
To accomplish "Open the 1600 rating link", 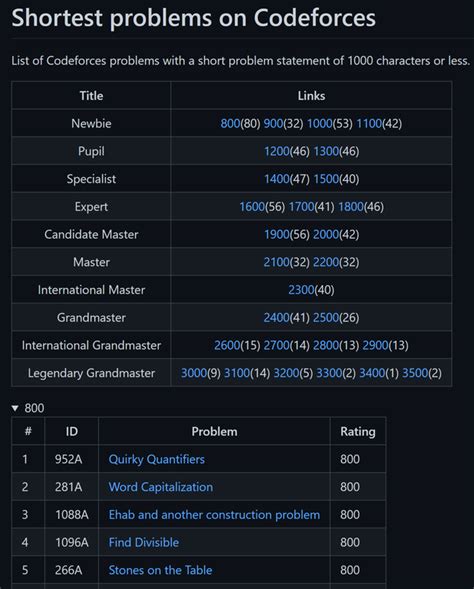I will (x=252, y=207).
